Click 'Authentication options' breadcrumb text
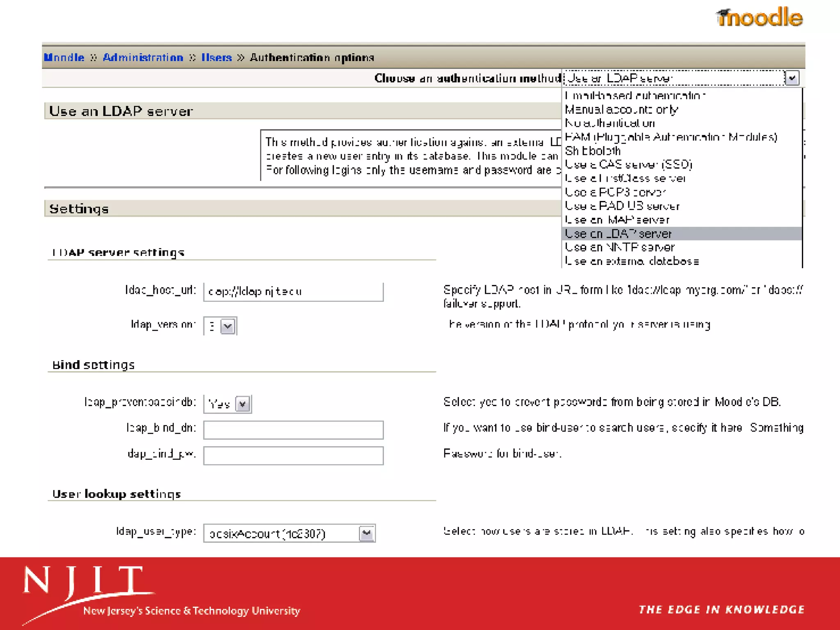 click(312, 57)
